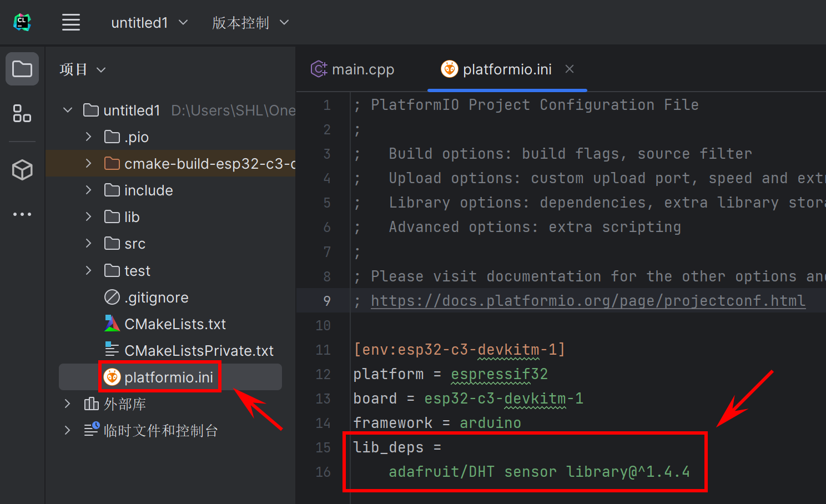This screenshot has width=826, height=504.
Task: Click the CMakeLists.txt file icon
Action: [x=112, y=324]
